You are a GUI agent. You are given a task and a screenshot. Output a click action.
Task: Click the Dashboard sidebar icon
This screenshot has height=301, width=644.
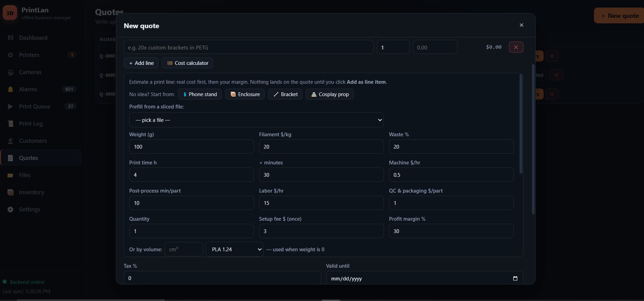(x=11, y=38)
